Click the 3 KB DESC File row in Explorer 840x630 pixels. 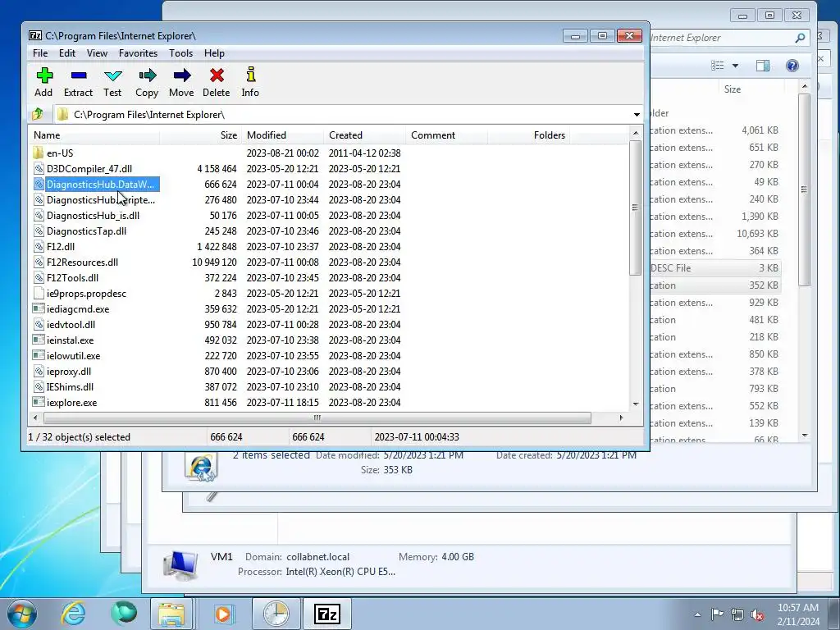(x=715, y=268)
